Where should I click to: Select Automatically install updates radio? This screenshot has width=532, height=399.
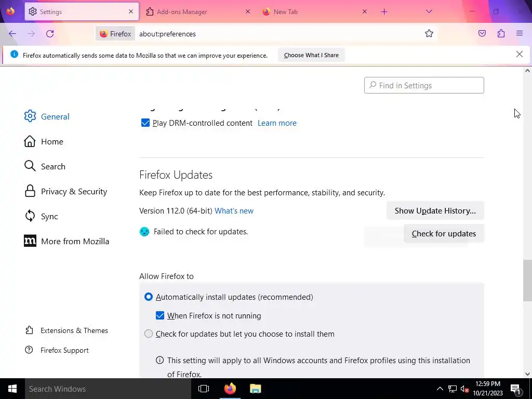pyautogui.click(x=149, y=297)
